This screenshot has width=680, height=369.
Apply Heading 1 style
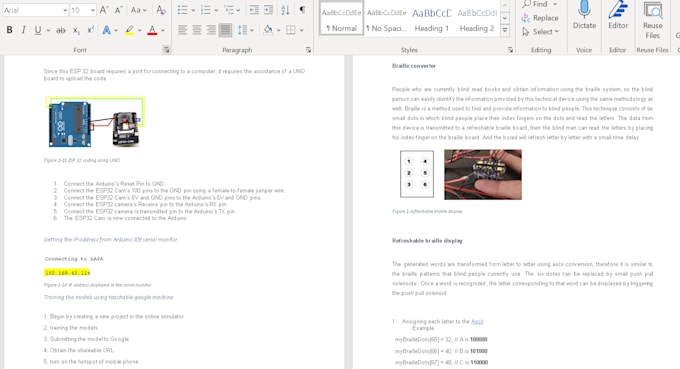pos(432,18)
